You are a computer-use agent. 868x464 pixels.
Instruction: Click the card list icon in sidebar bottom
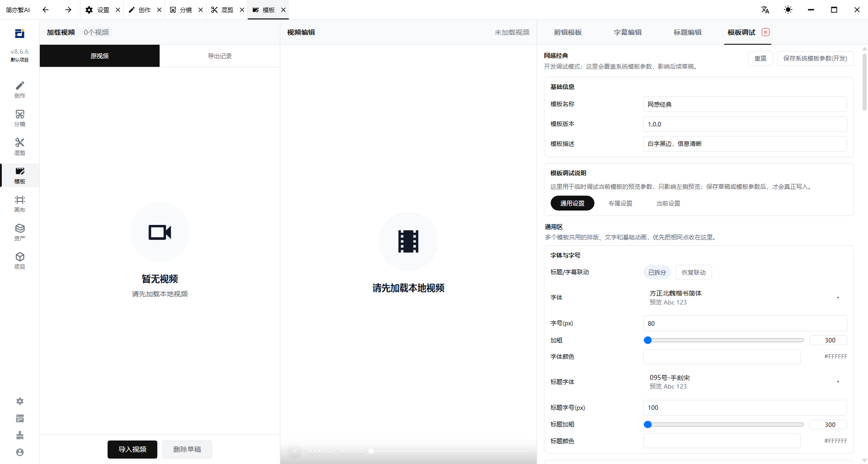pos(20,418)
